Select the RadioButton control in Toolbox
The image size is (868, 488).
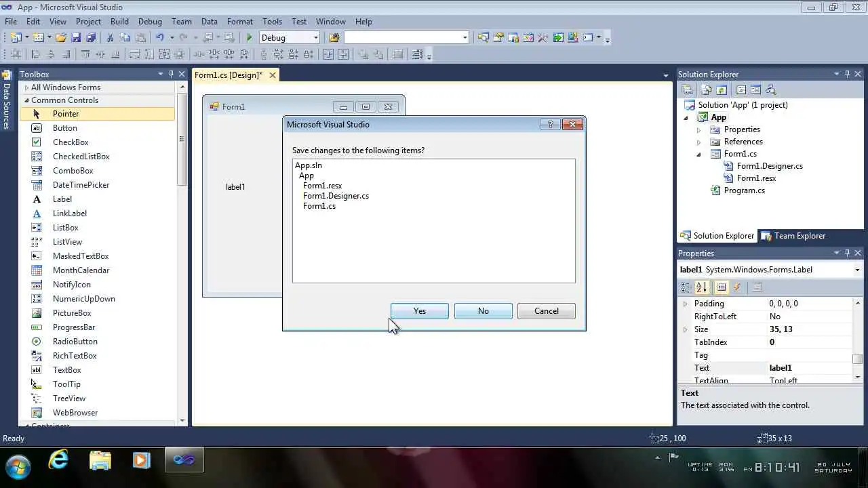(98, 342)
